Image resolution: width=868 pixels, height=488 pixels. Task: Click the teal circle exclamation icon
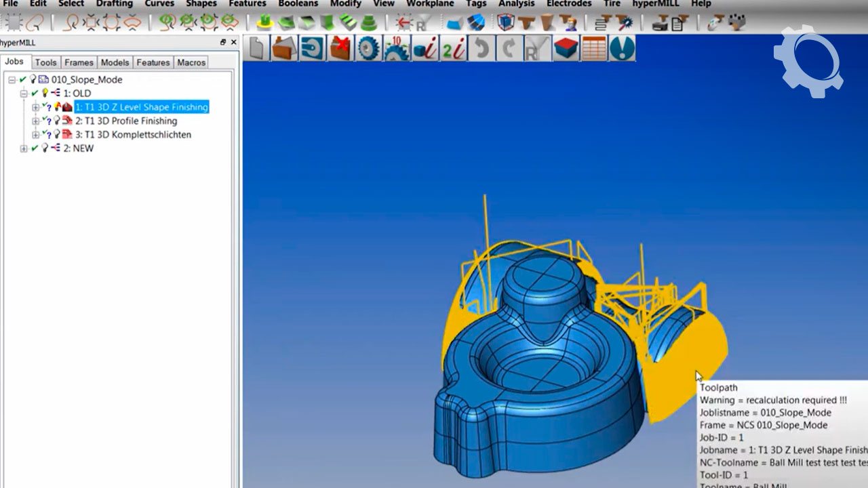click(622, 49)
